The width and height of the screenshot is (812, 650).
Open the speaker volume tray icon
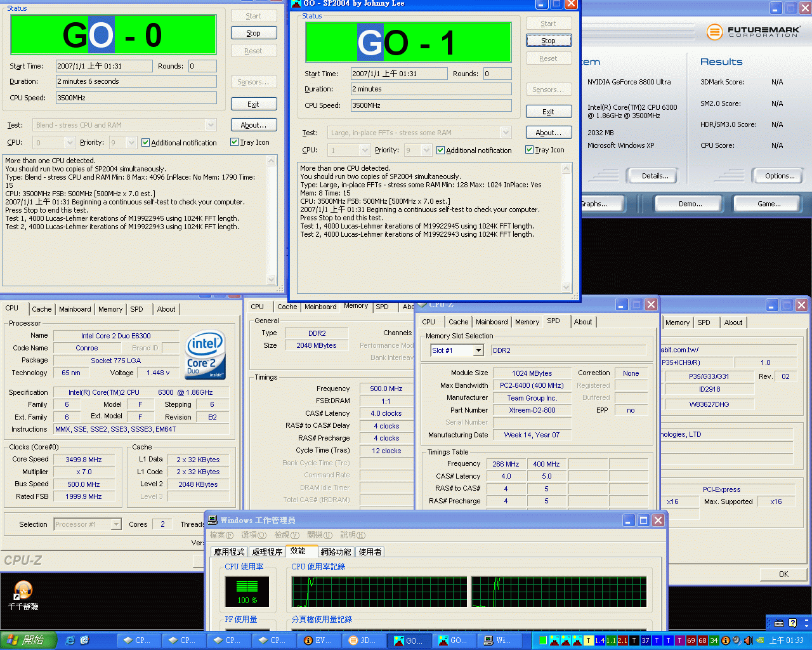(748, 640)
